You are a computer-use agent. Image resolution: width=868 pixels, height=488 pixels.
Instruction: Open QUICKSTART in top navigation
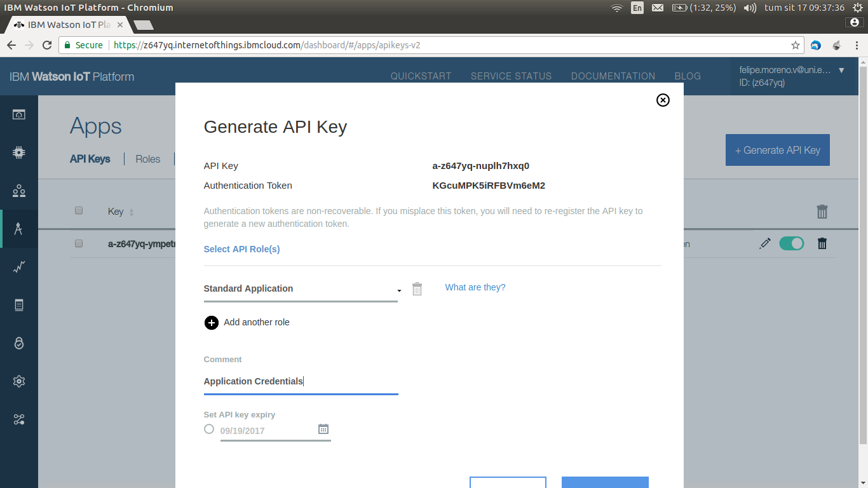pyautogui.click(x=421, y=76)
